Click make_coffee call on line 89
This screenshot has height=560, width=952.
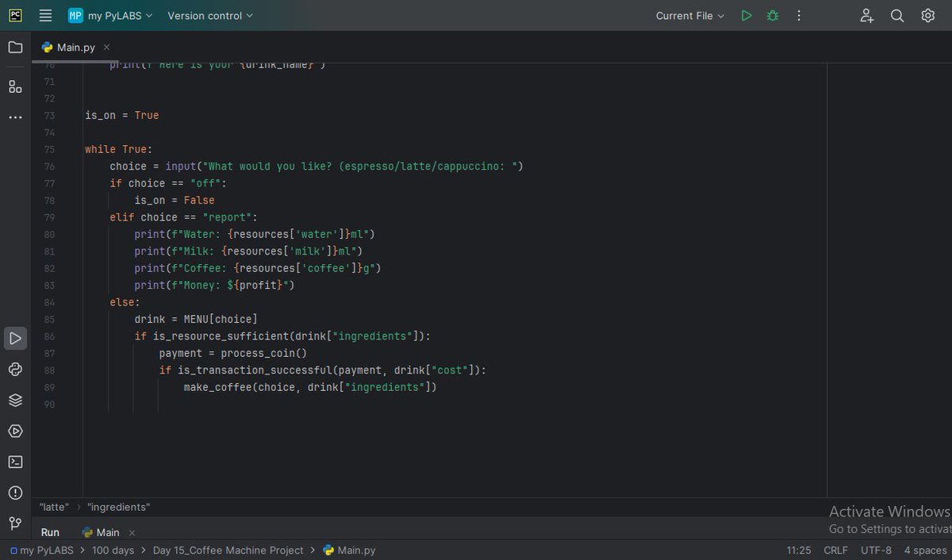[x=310, y=387]
